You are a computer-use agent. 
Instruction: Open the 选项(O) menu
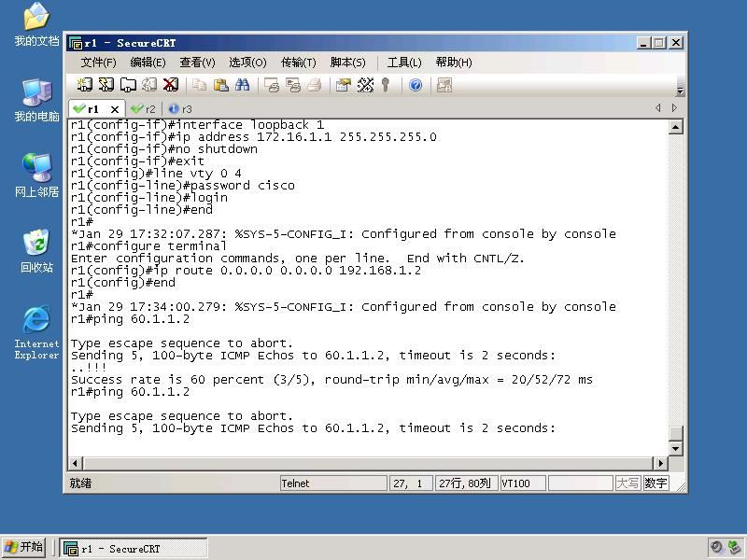coord(247,63)
